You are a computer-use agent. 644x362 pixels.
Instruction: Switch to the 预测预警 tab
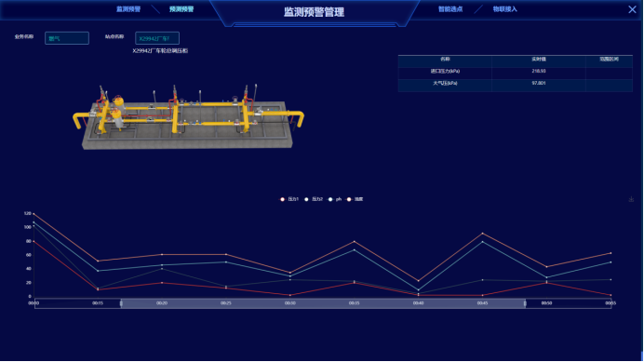coord(181,9)
